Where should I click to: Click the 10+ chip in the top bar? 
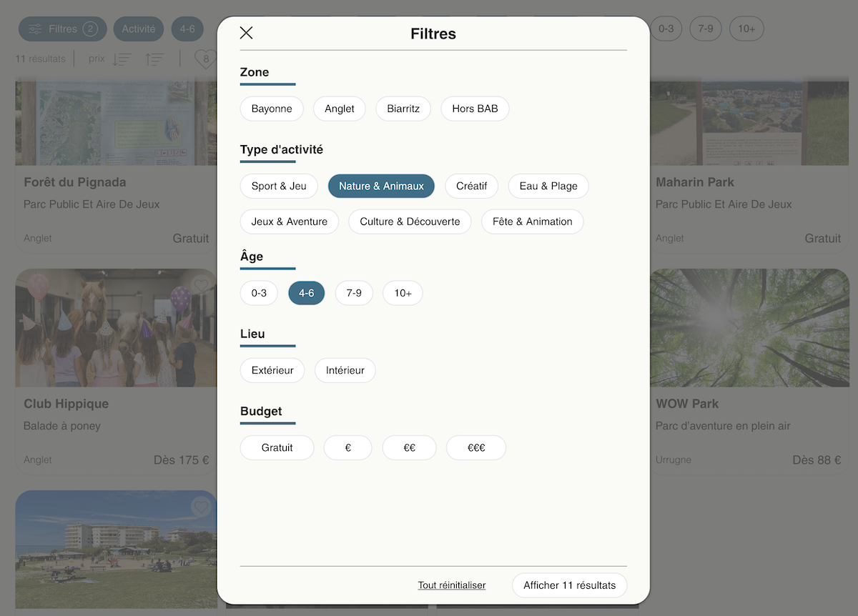coord(746,29)
